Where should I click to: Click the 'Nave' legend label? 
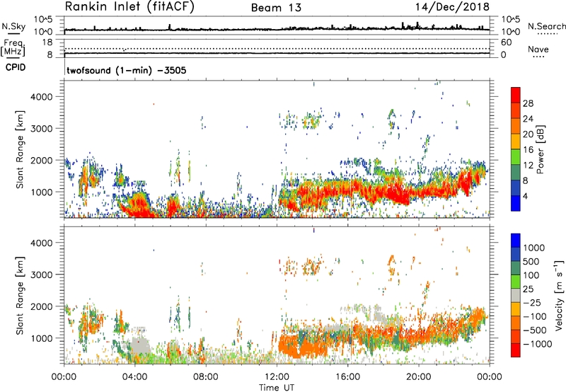[x=538, y=50]
